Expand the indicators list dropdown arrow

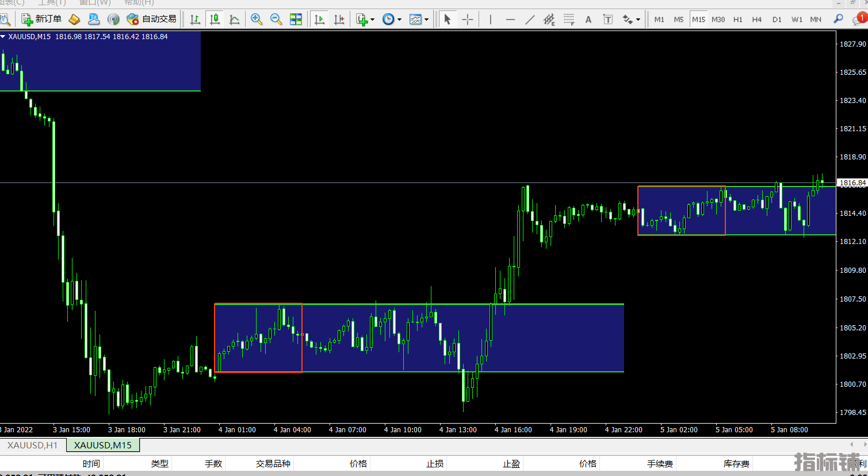(x=372, y=20)
